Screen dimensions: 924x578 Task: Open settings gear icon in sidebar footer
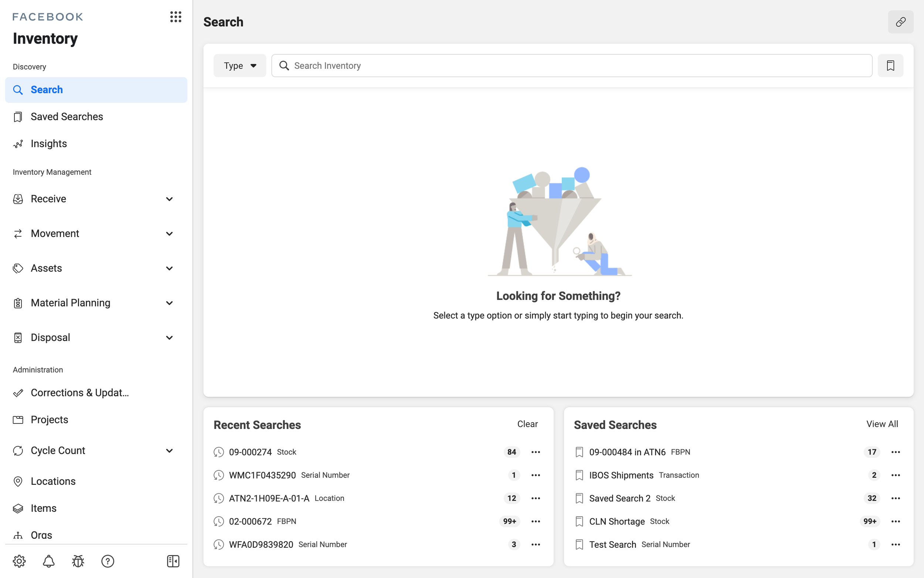click(x=19, y=561)
